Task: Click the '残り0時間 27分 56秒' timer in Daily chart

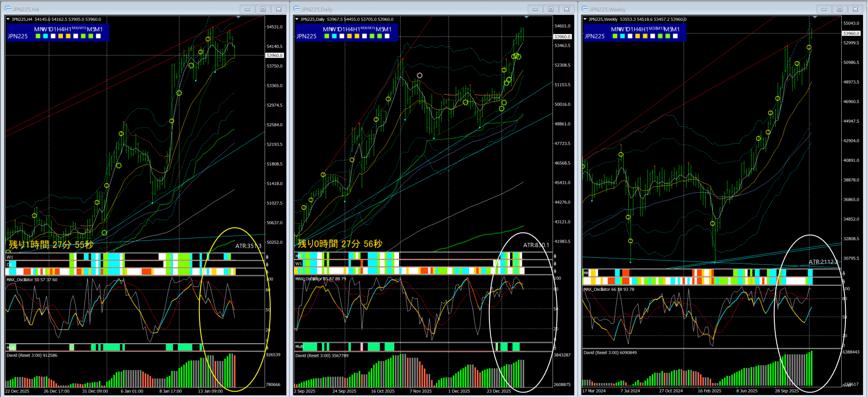Action: coord(340,244)
